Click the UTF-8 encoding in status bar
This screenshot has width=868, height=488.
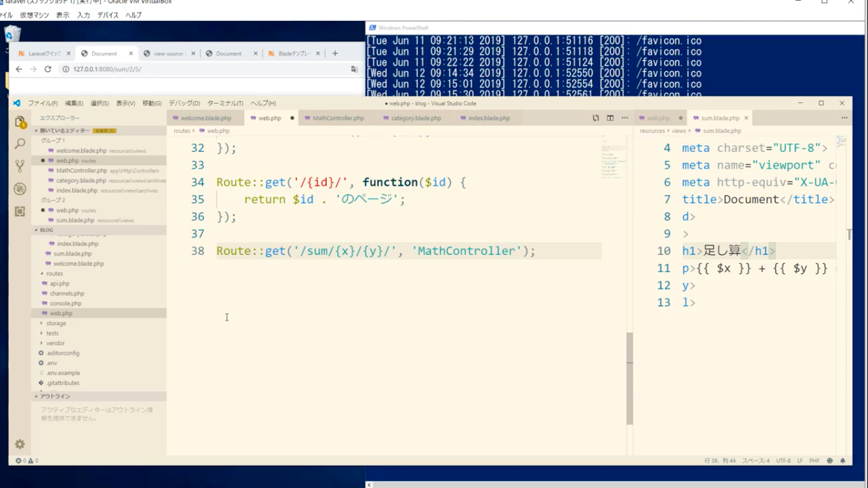pos(783,461)
